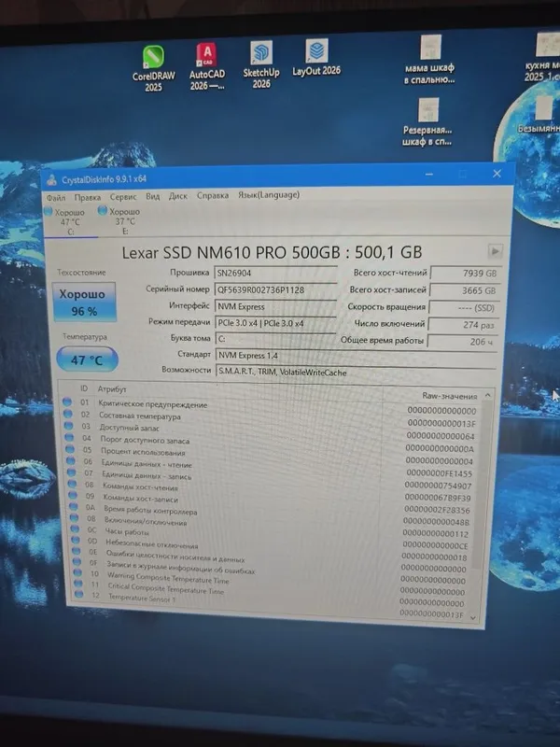Launch SketchUp 2026 from the desktop
Viewport: 560px width, 747px height.
click(261, 64)
